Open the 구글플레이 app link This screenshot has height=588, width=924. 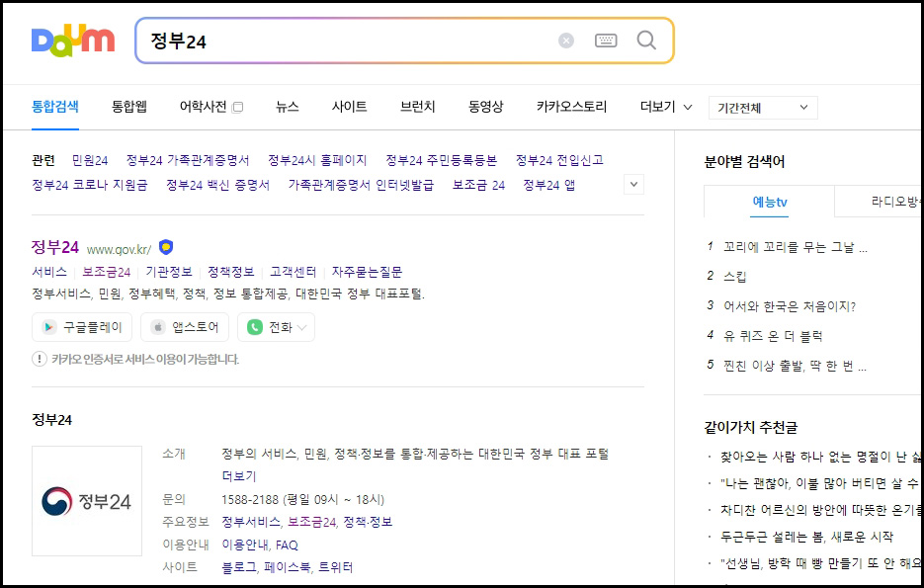(82, 327)
